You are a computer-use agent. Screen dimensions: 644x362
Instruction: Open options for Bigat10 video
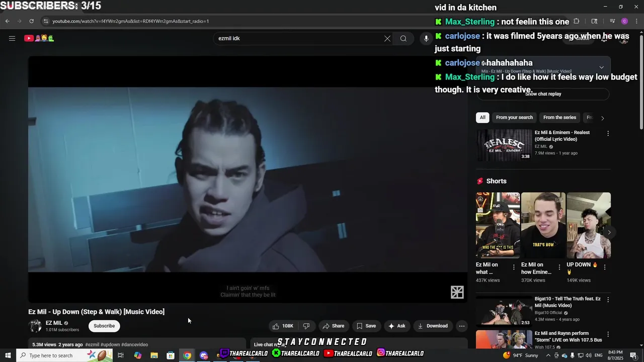pos(608,300)
